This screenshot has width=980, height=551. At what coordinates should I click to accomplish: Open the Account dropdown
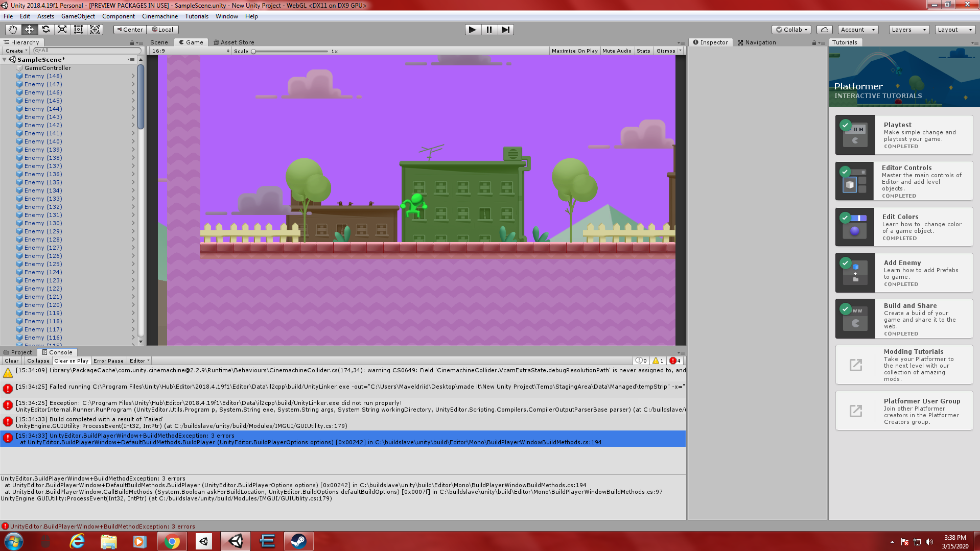(x=858, y=30)
